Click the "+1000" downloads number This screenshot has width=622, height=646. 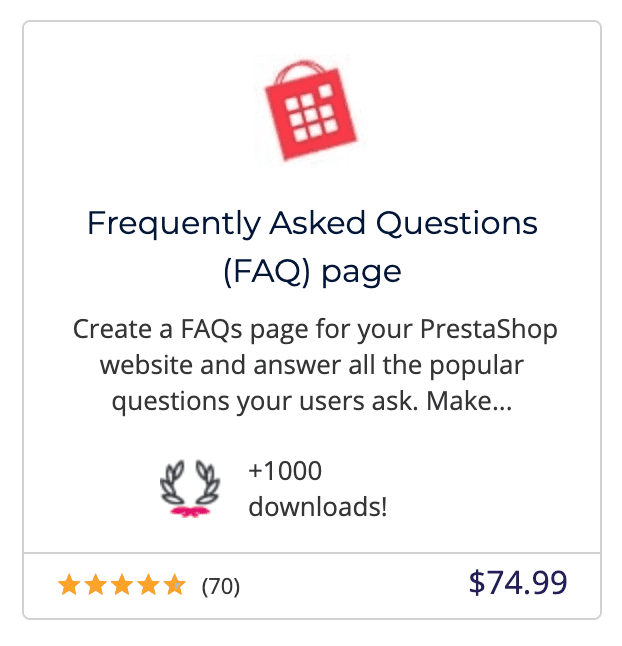(x=285, y=471)
